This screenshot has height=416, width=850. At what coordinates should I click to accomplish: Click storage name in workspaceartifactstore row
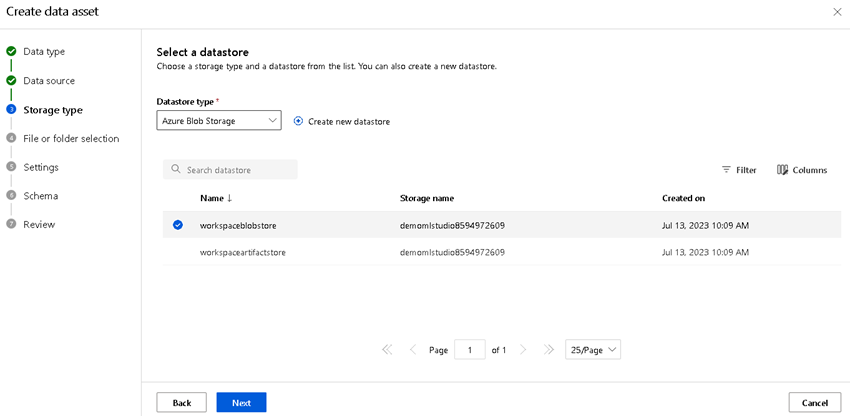453,253
